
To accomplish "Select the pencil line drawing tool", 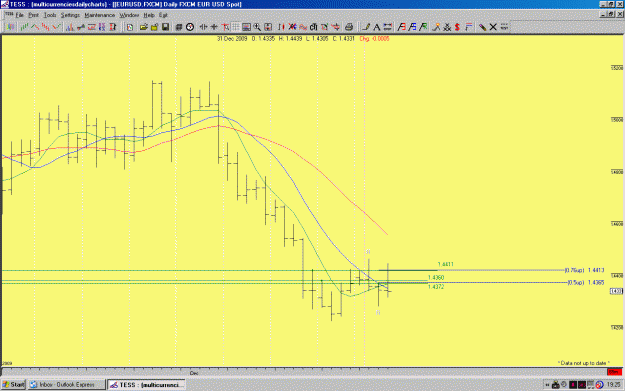I will coord(366,27).
